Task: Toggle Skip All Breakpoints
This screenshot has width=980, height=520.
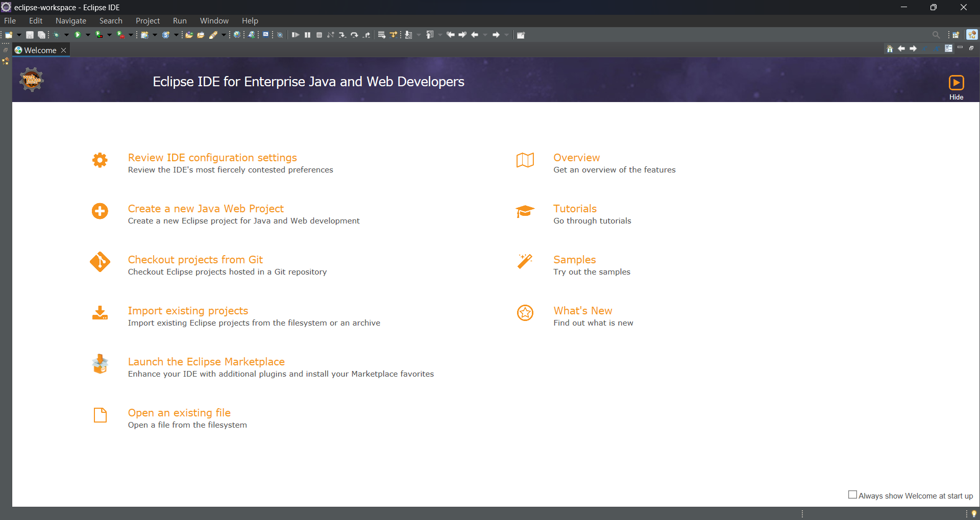Action: (280, 35)
